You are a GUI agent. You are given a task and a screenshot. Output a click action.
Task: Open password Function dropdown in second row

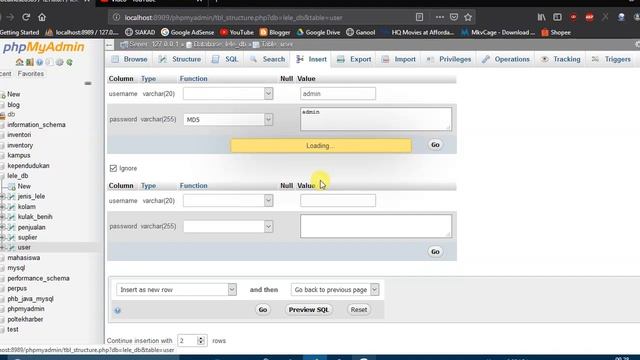228,227
